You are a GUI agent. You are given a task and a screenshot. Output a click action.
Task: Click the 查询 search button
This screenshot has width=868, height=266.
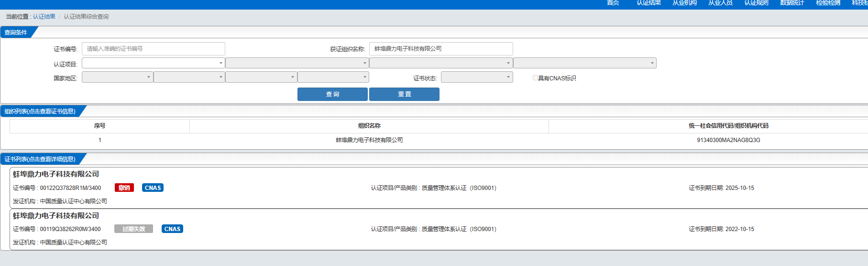(x=332, y=94)
